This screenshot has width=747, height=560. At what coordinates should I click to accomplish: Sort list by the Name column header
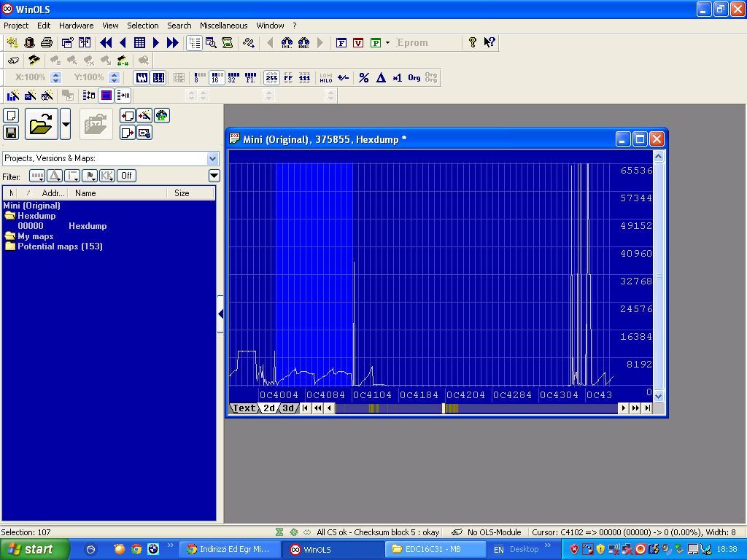117,192
